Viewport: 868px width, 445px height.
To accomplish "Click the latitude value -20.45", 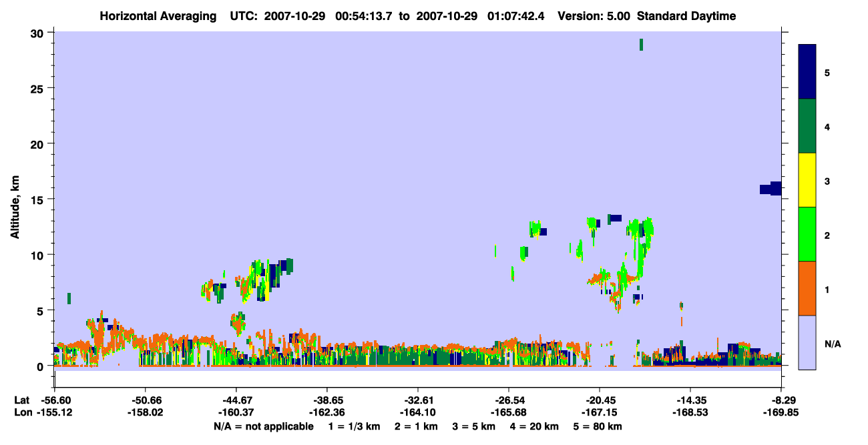I will (600, 400).
